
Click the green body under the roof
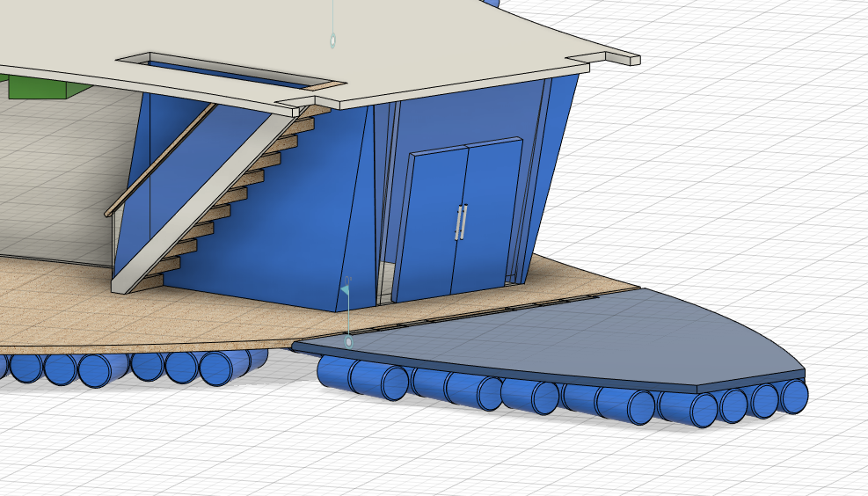(x=40, y=86)
